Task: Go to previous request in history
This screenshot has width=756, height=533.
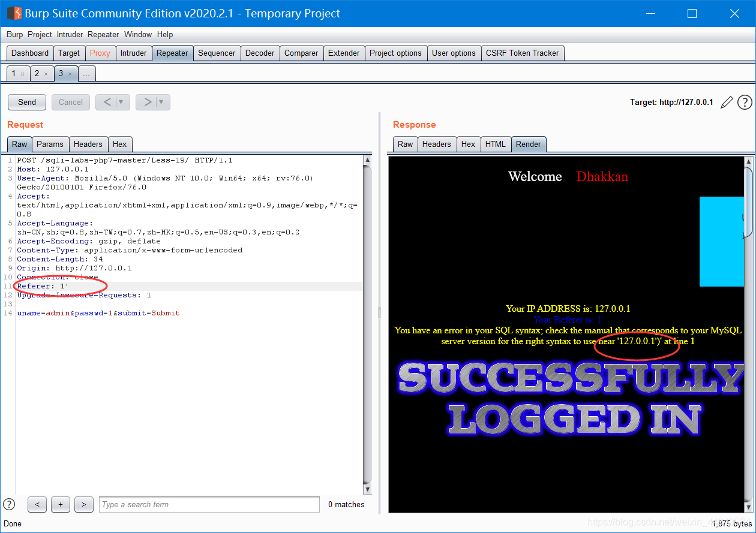Action: tap(107, 102)
